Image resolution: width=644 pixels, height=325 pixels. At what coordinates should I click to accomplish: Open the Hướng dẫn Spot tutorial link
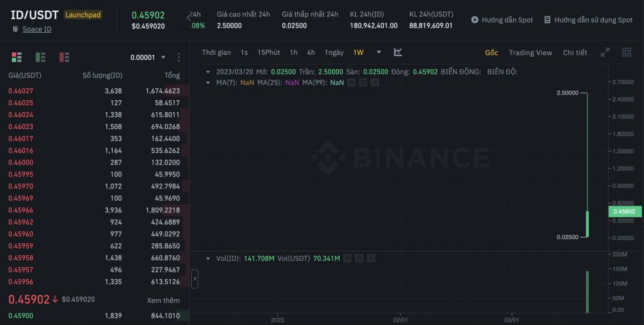(x=508, y=20)
